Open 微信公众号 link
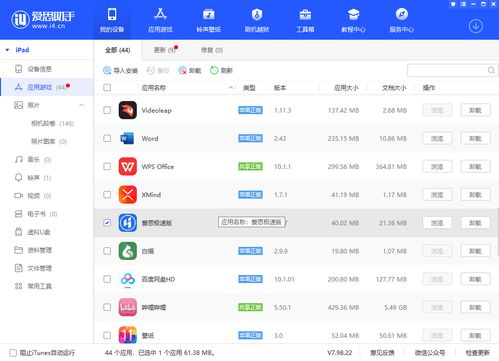This screenshot has width=499, height=361. [430, 353]
